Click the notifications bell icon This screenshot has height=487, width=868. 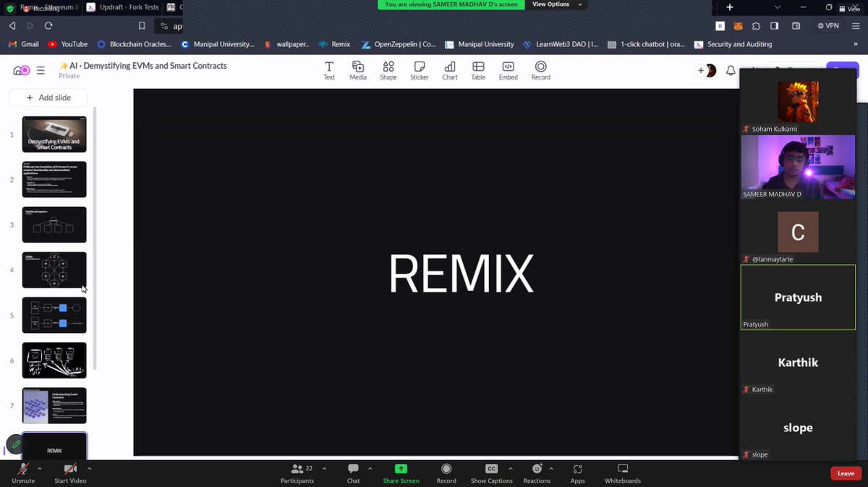point(731,70)
